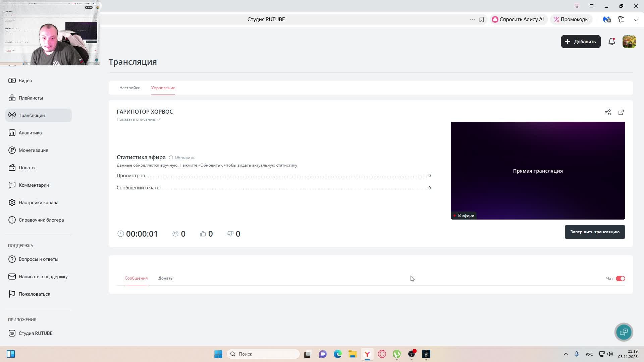This screenshot has height=362, width=644.
Task: Disable the Чат toggle
Action: click(x=620, y=279)
